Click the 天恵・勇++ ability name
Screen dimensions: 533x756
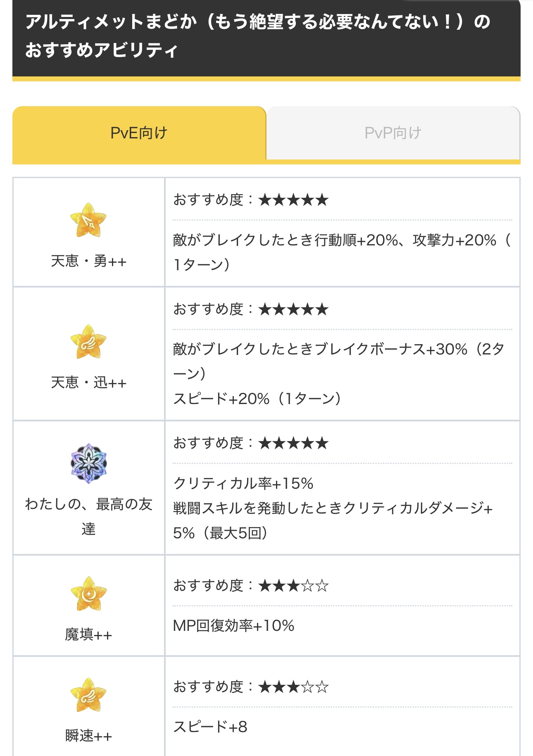click(88, 261)
